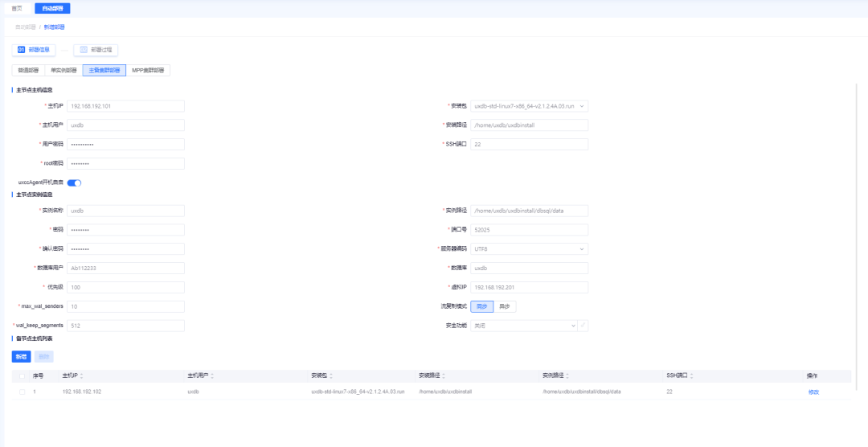Select checkbox for row 192.168.192.102
The height and width of the screenshot is (447, 868).
(x=22, y=392)
